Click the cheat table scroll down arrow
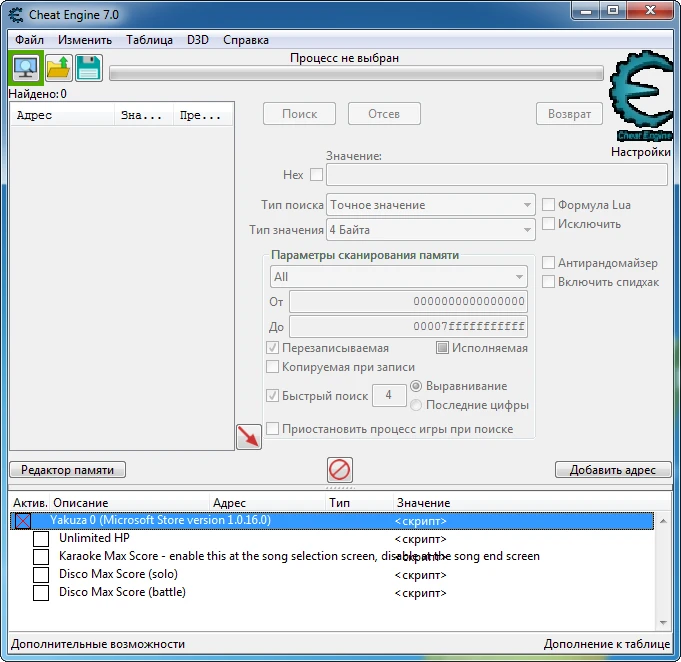Screen dimensions: 681x662 point(663,622)
